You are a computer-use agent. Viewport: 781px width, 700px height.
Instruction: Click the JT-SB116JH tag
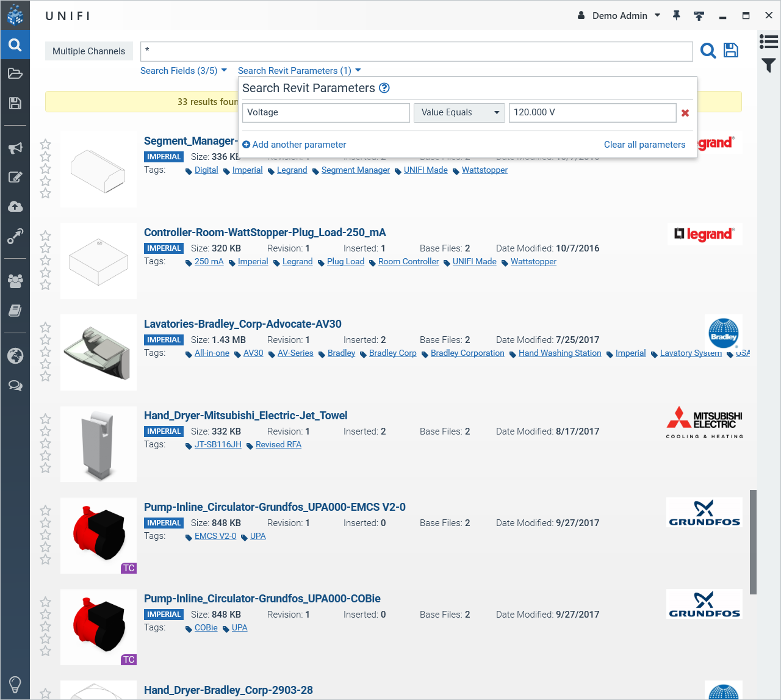(x=218, y=445)
